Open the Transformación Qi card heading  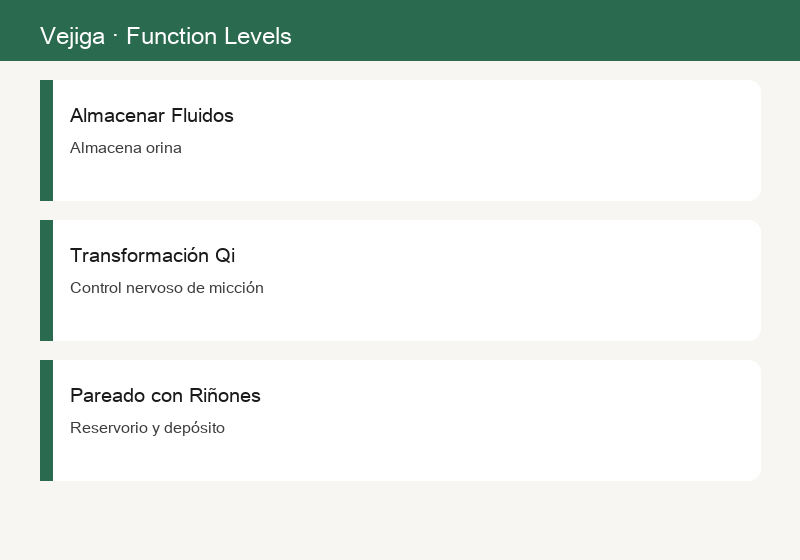pos(153,255)
